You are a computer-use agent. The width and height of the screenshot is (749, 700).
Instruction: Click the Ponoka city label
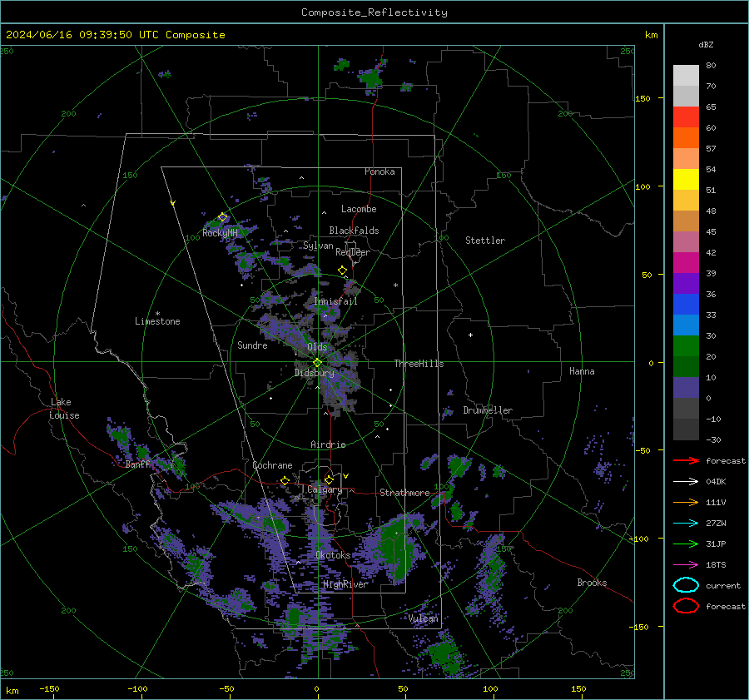click(379, 171)
